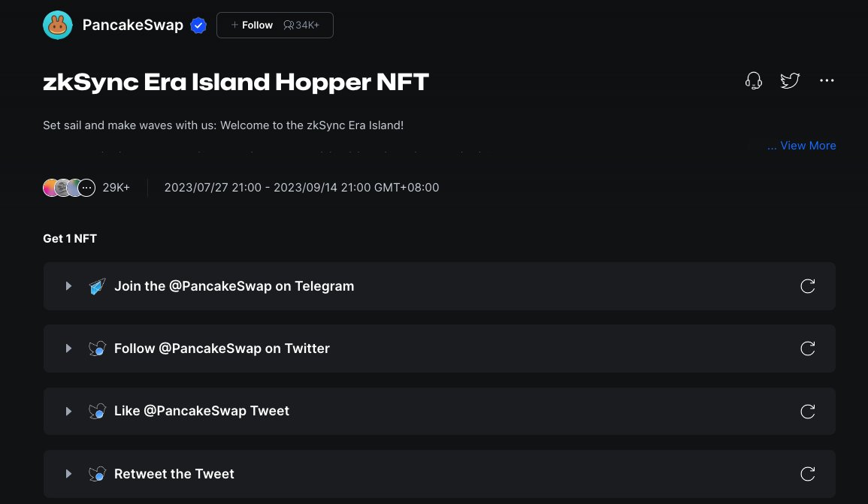Click the blue verified badge beside PancakeSwap
This screenshot has height=504, width=868.
pyautogui.click(x=198, y=26)
